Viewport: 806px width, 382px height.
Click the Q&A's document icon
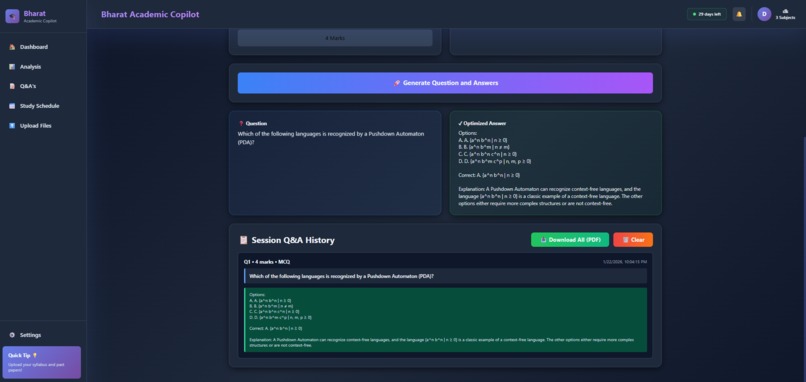point(12,86)
